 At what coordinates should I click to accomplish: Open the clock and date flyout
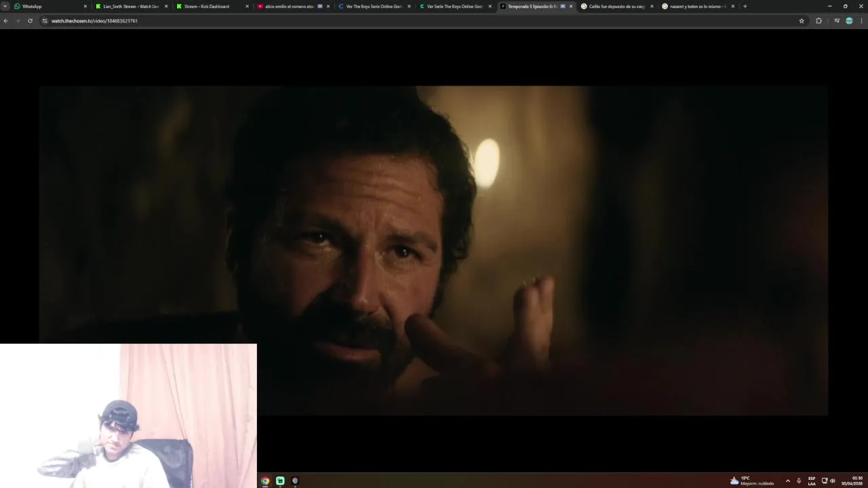click(x=852, y=481)
